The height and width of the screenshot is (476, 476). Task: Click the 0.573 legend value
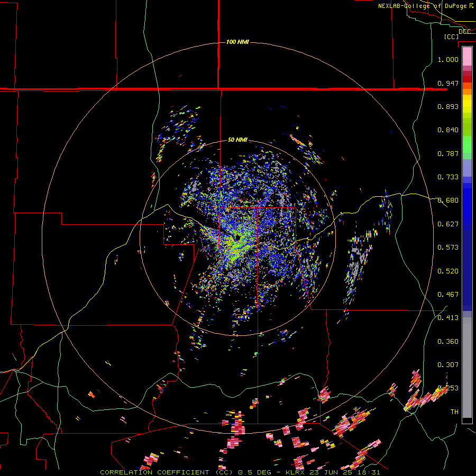click(448, 248)
